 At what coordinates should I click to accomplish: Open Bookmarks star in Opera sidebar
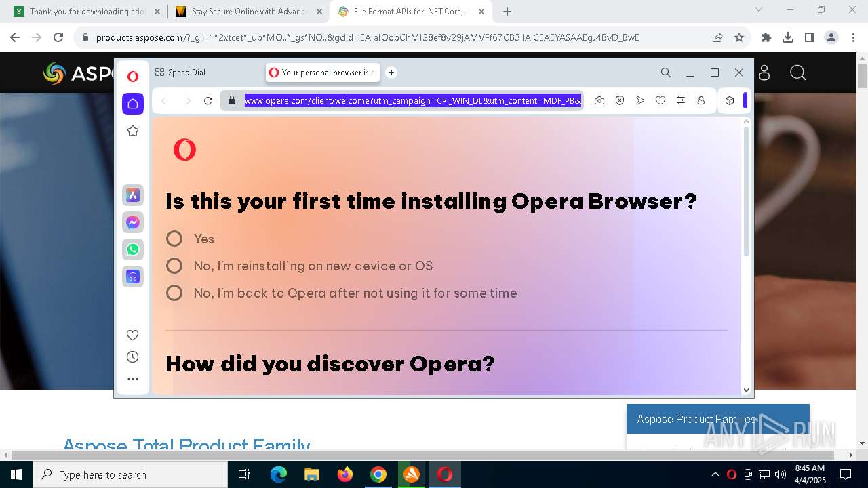pos(133,131)
